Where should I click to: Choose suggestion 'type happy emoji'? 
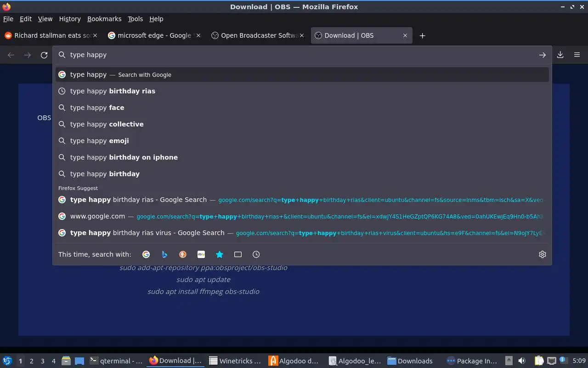302,141
